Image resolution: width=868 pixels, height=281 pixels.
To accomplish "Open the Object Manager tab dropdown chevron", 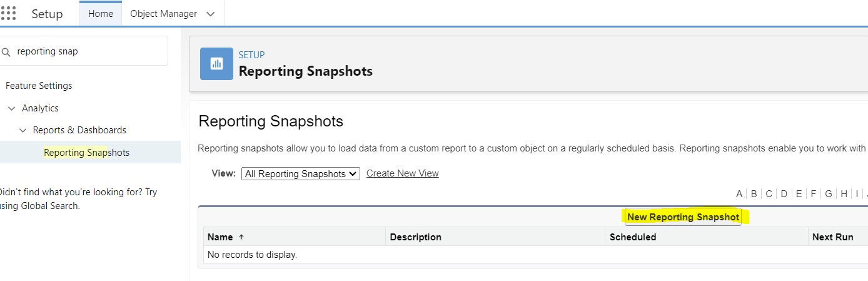I will coord(210,14).
